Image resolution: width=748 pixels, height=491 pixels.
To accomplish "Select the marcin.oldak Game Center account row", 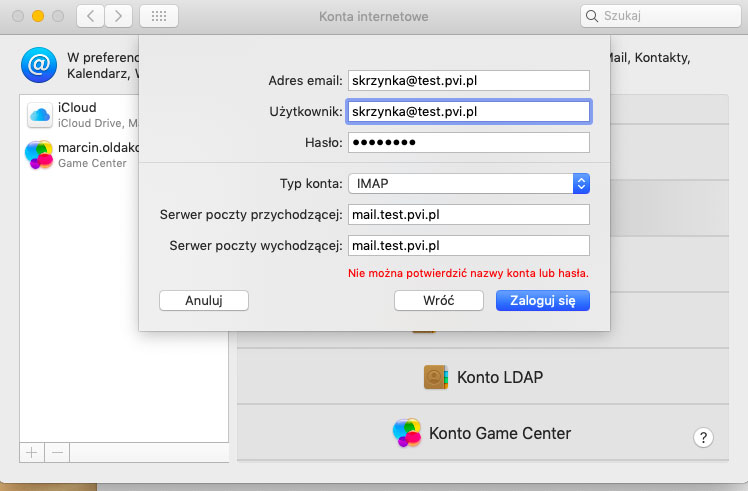I will (80, 155).
